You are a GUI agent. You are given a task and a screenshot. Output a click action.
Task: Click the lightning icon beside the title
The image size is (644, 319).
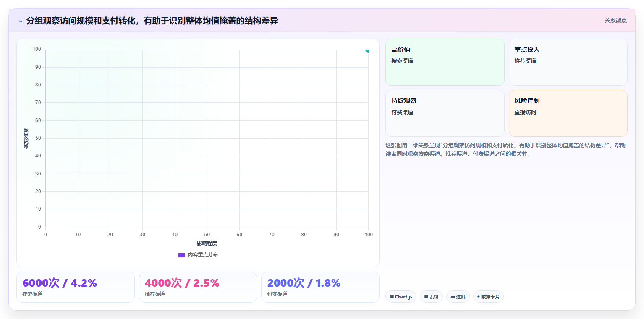[20, 21]
